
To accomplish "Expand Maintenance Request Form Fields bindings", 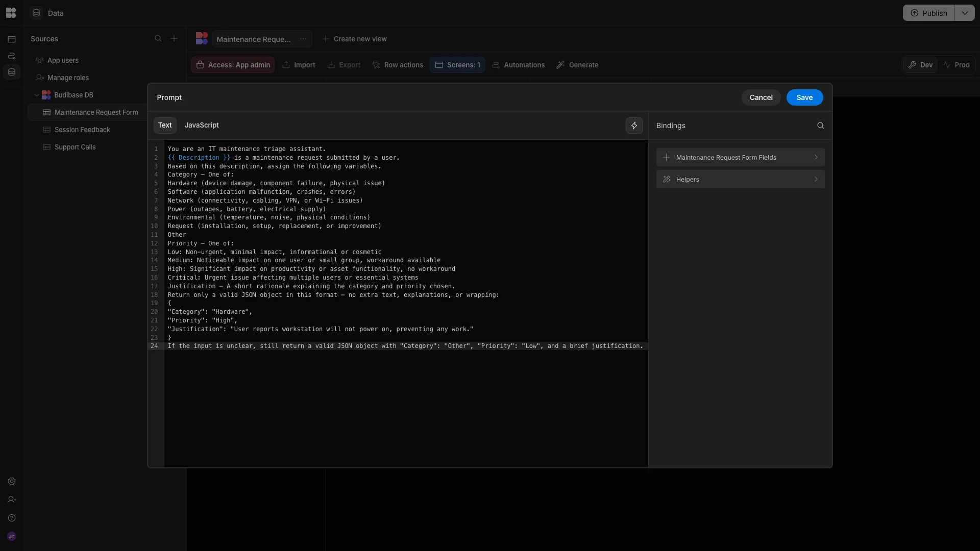I will click(x=740, y=158).
